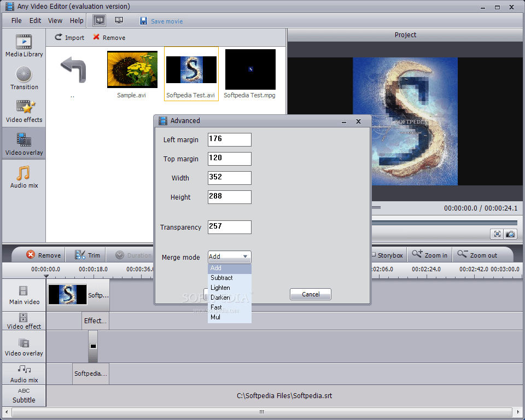
Task: Click the Cancel button
Action: 311,294
